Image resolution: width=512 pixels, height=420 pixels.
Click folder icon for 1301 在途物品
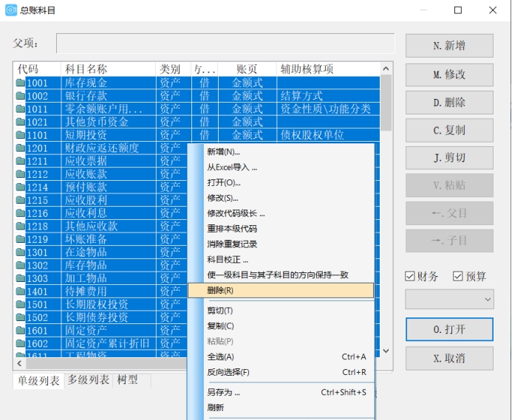click(21, 252)
